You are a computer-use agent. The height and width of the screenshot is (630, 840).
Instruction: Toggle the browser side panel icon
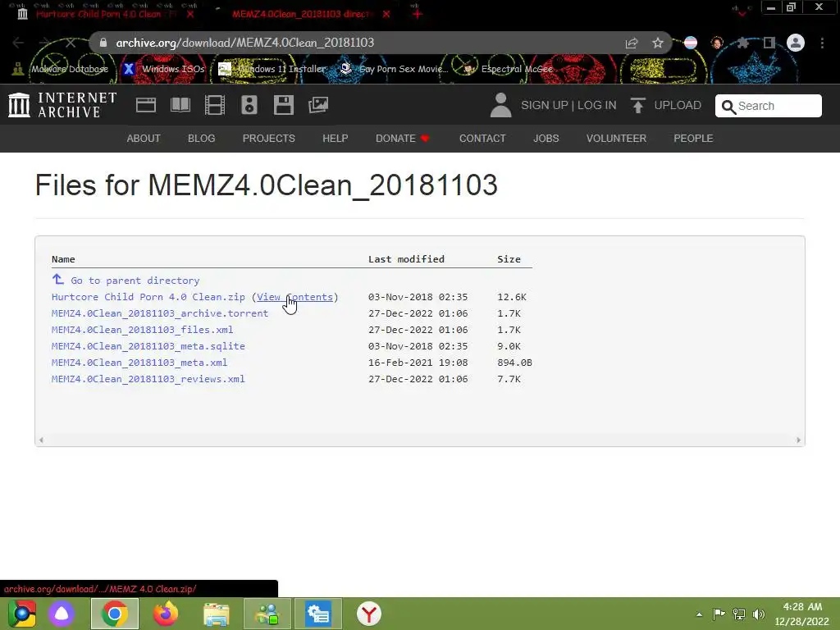(x=769, y=43)
